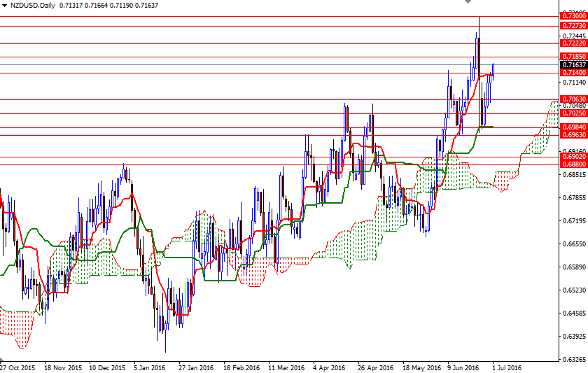Screen dimensions: 588x373
Task: Click the 0.71850 red price label
Action: (573, 56)
